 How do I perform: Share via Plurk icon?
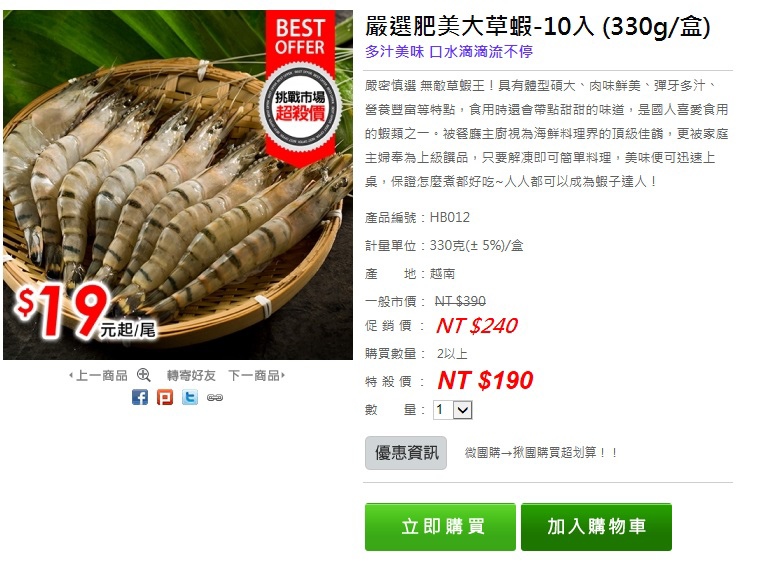click(x=165, y=397)
